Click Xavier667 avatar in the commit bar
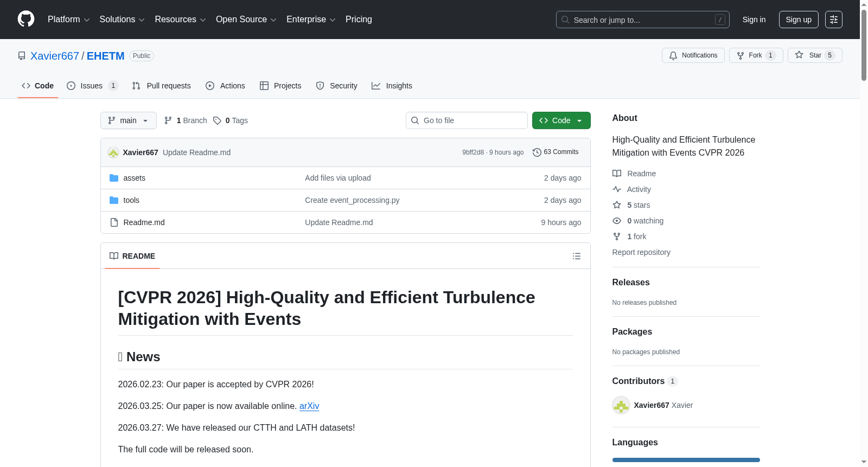Image resolution: width=868 pixels, height=467 pixels. point(113,152)
